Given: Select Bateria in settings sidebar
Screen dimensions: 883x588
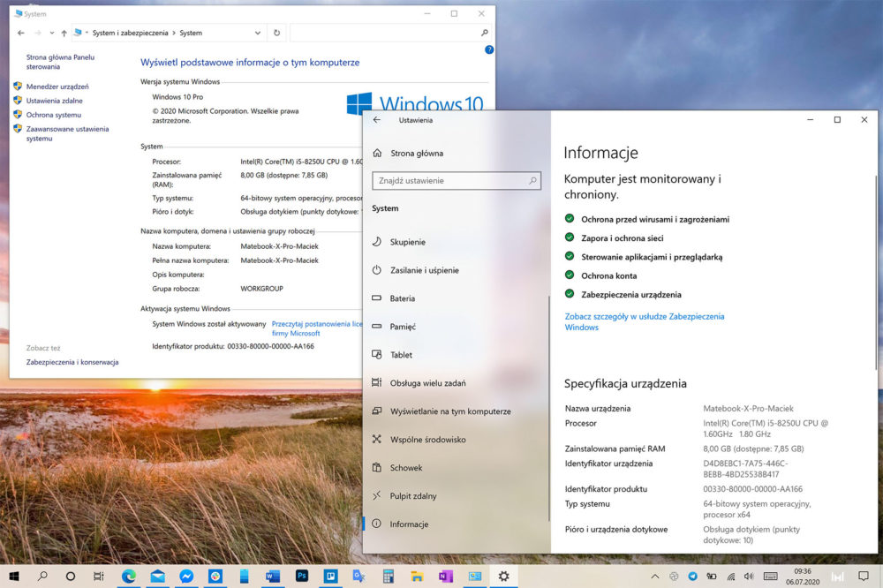Looking at the screenshot, I should pos(403,298).
